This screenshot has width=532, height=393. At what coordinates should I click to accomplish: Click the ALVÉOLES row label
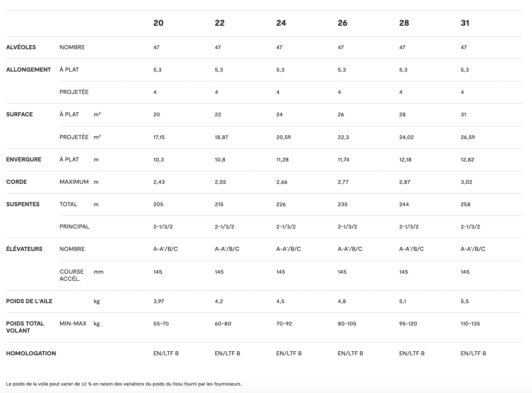[21, 47]
